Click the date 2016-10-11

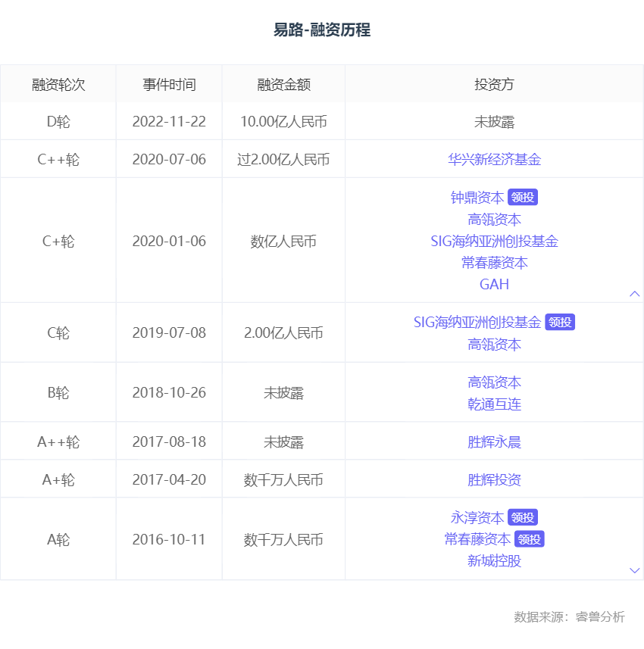[169, 540]
